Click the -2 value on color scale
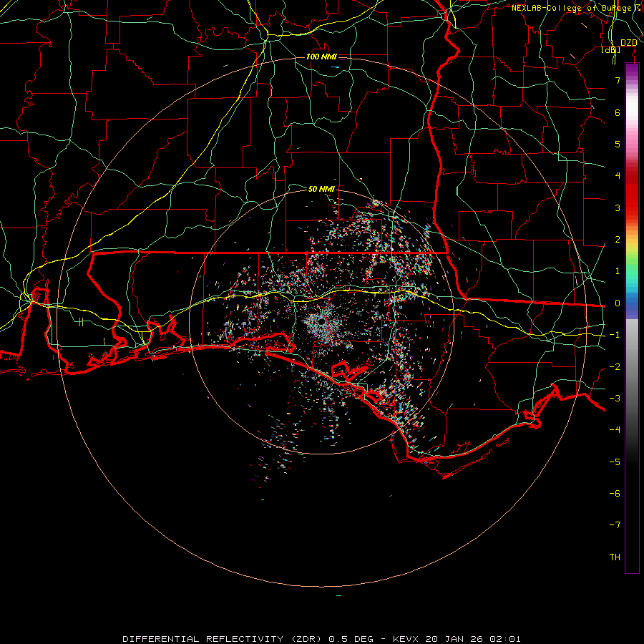 tap(615, 367)
